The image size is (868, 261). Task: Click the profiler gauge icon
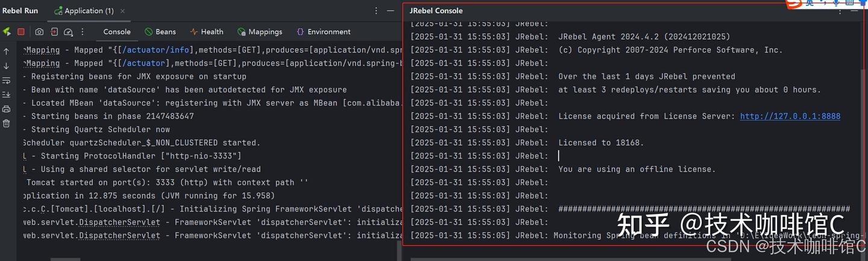point(68,32)
